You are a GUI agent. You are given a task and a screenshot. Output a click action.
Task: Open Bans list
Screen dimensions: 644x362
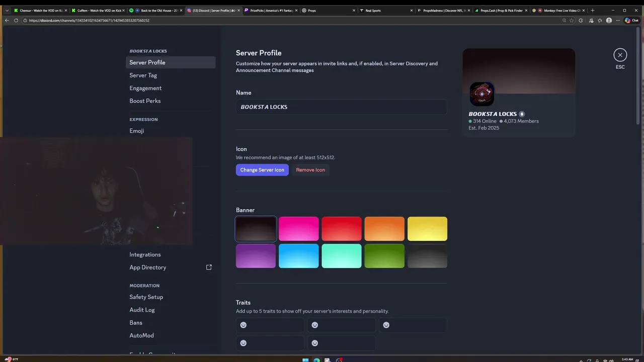tap(171, 323)
